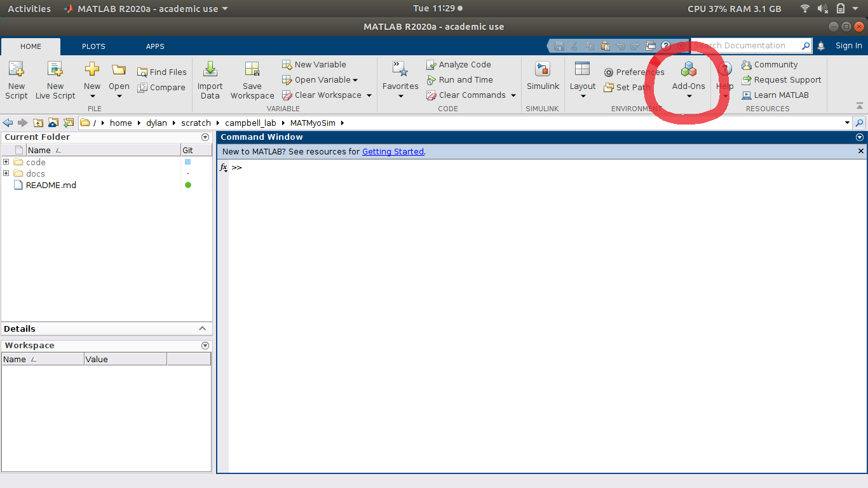Click quick access Copy icon

point(590,46)
